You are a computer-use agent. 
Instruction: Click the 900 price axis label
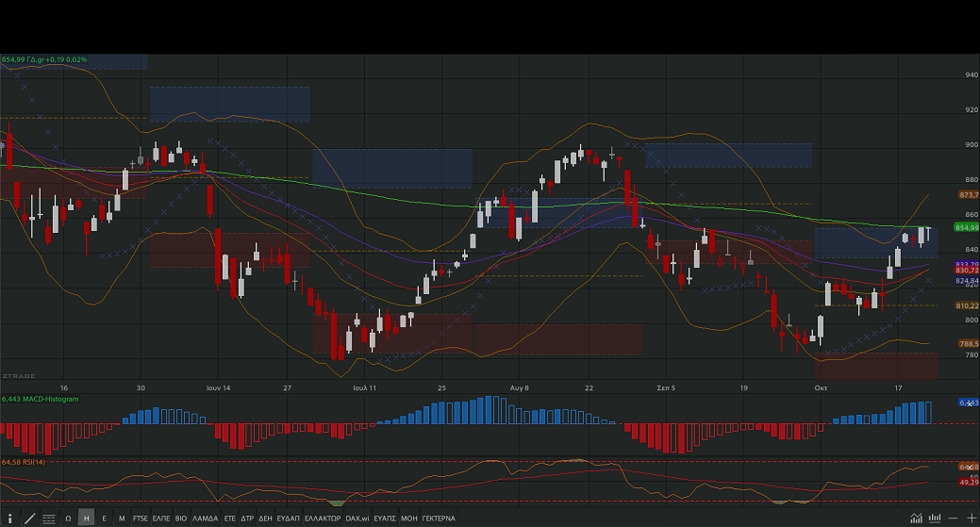pyautogui.click(x=972, y=145)
